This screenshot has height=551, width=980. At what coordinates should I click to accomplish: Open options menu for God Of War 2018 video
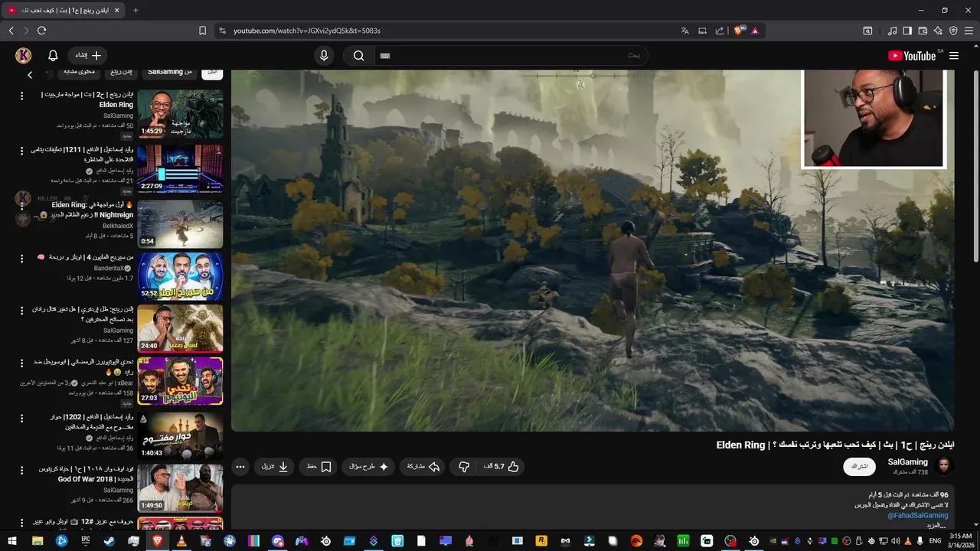coord(21,470)
